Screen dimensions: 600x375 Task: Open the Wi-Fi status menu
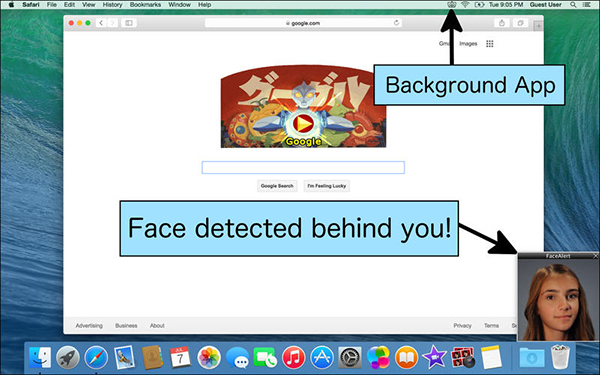(x=465, y=5)
